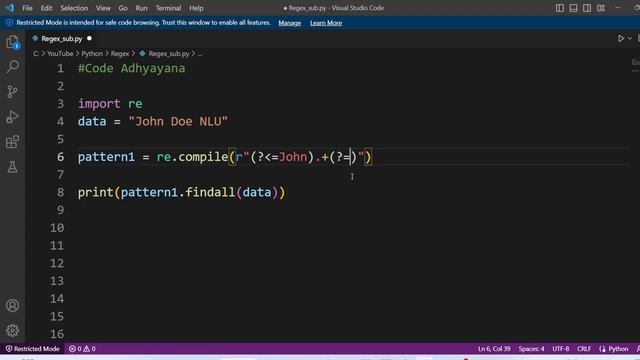Click Regex_sub.py in the breadcrumb

tap(169, 53)
